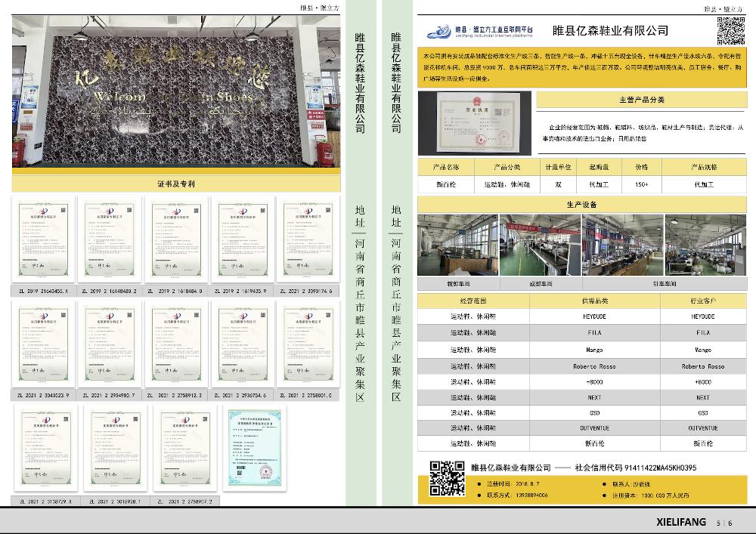Click the patent number ZL 2021 2 2964980.7

coord(110,395)
